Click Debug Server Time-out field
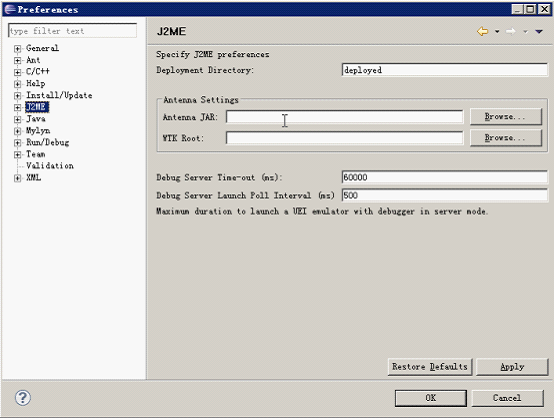 click(x=444, y=177)
